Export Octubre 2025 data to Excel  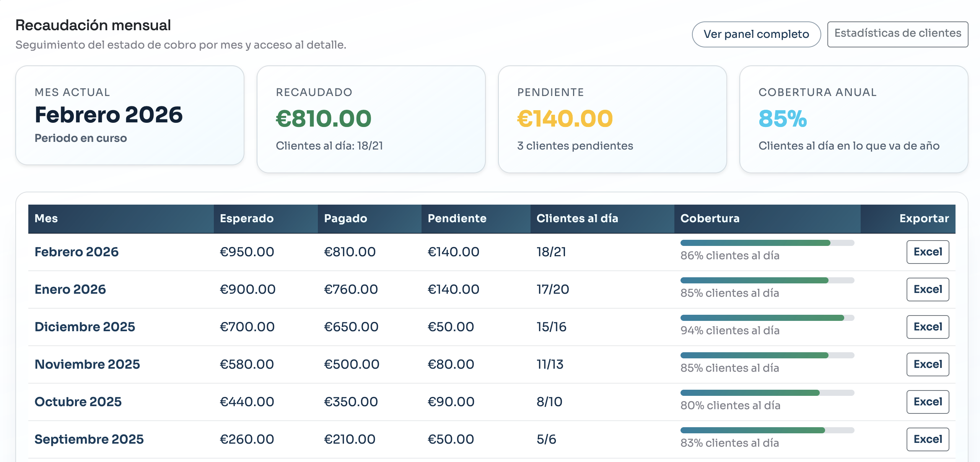point(928,402)
